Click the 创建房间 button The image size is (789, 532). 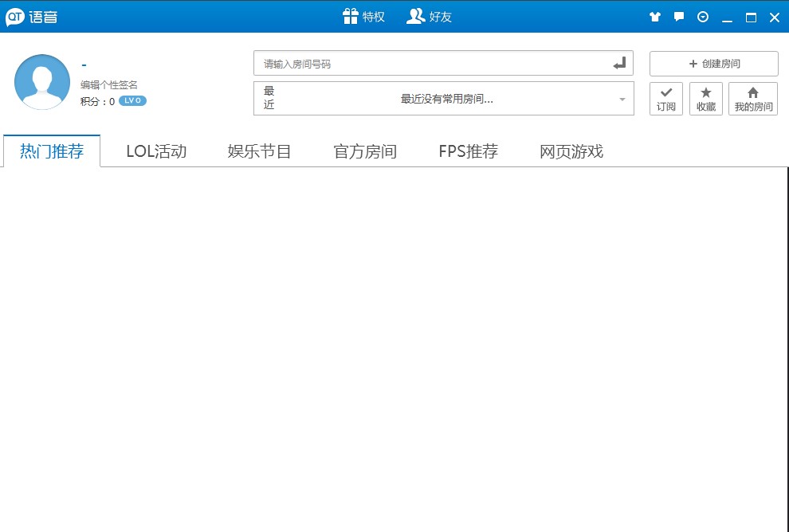click(x=714, y=64)
